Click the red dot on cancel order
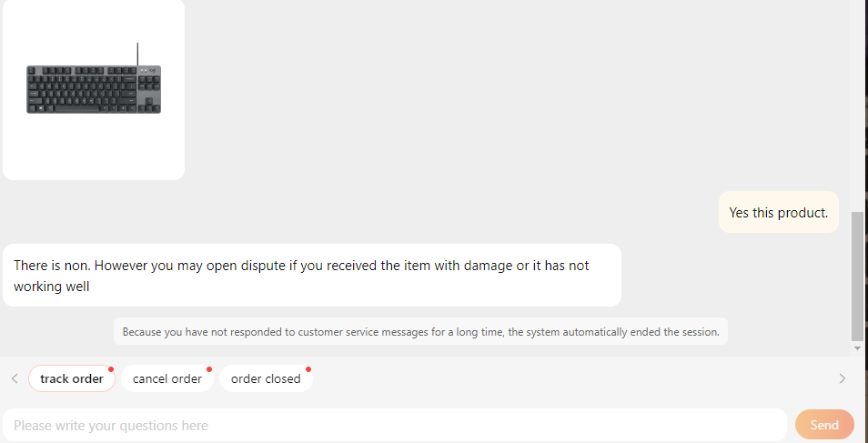The width and height of the screenshot is (868, 443). (209, 369)
